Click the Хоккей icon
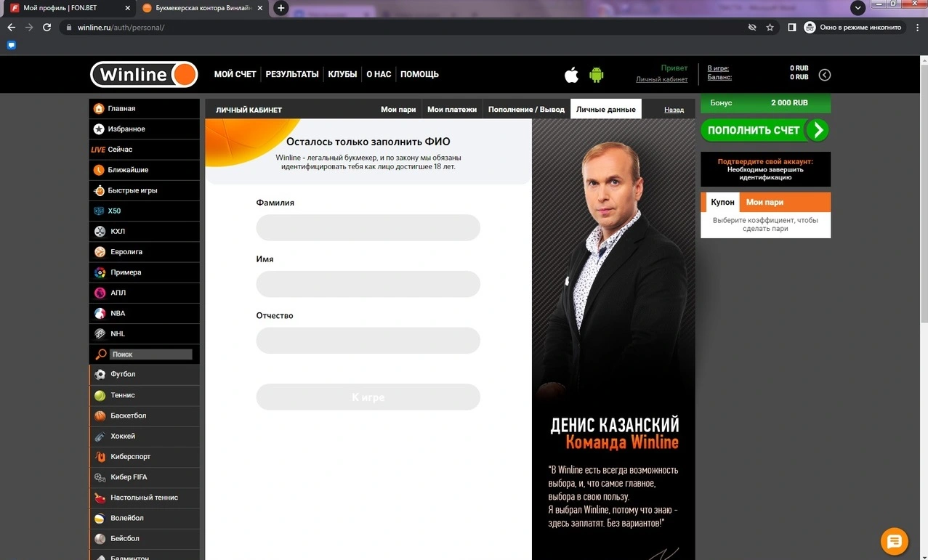The width and height of the screenshot is (928, 560). (100, 436)
